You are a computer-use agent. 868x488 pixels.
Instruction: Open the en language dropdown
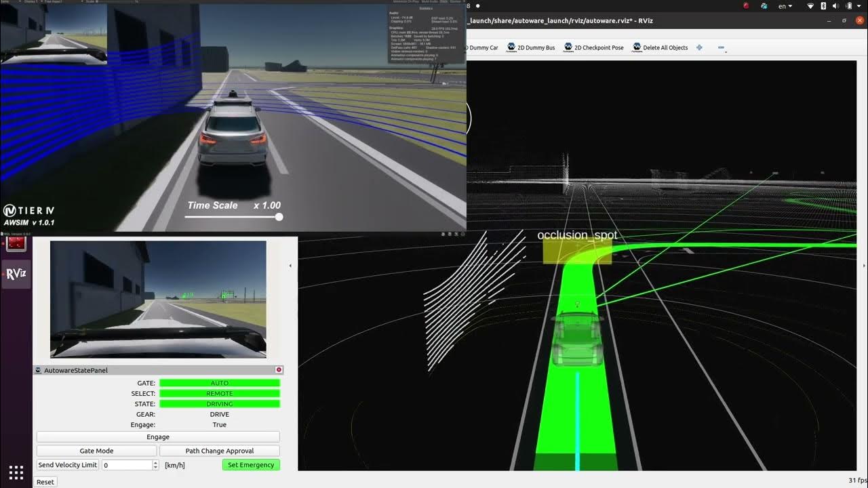[785, 6]
